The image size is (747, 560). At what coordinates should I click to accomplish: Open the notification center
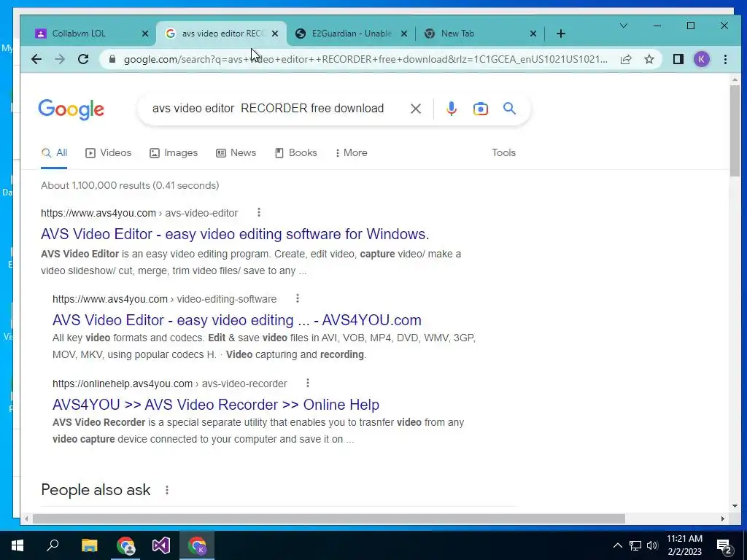pos(724,545)
